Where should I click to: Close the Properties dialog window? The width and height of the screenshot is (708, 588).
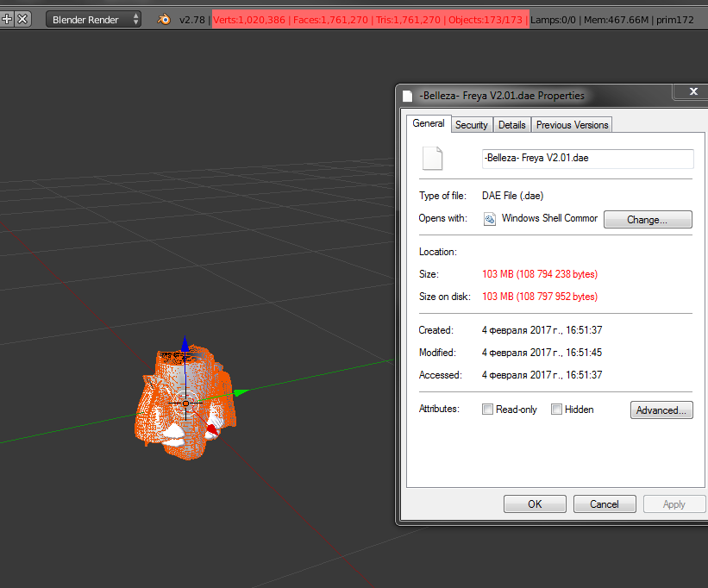click(x=693, y=91)
